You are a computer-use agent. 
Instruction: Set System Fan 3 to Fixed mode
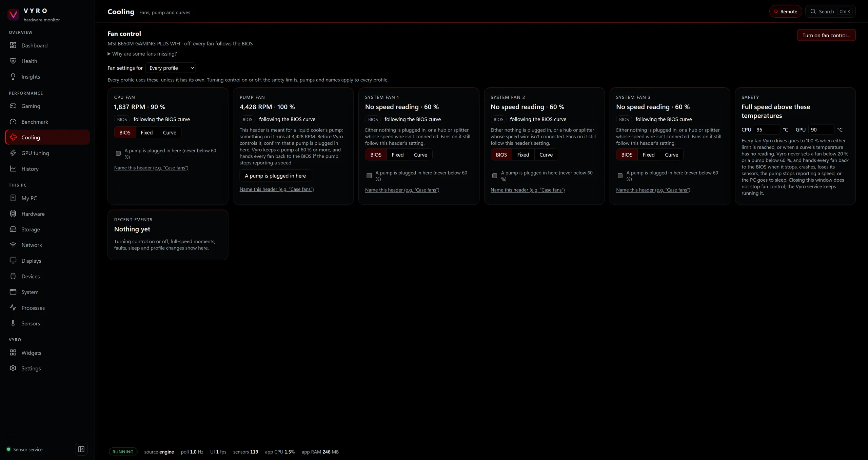click(649, 155)
